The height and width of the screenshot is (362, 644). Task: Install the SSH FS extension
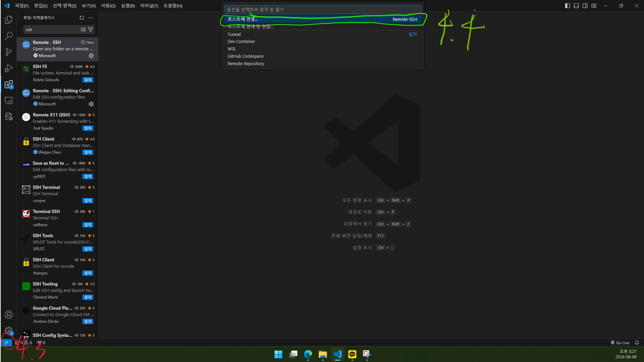(88, 80)
